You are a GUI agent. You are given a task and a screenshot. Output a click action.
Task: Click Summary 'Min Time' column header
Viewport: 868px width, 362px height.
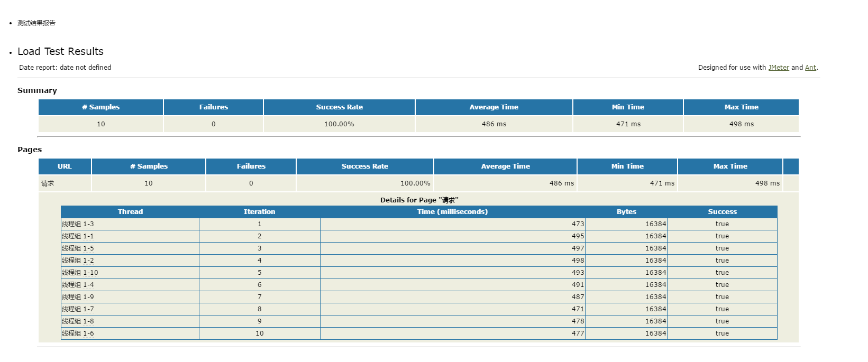628,107
